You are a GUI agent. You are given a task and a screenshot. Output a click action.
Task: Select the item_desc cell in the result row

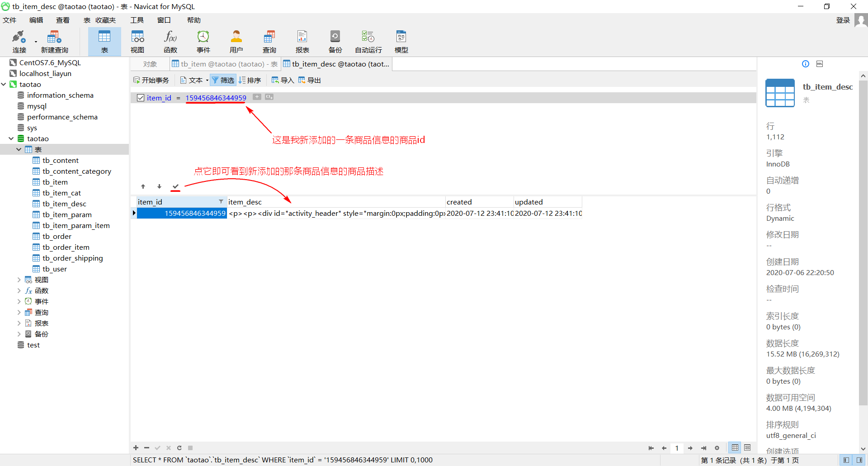(x=336, y=213)
